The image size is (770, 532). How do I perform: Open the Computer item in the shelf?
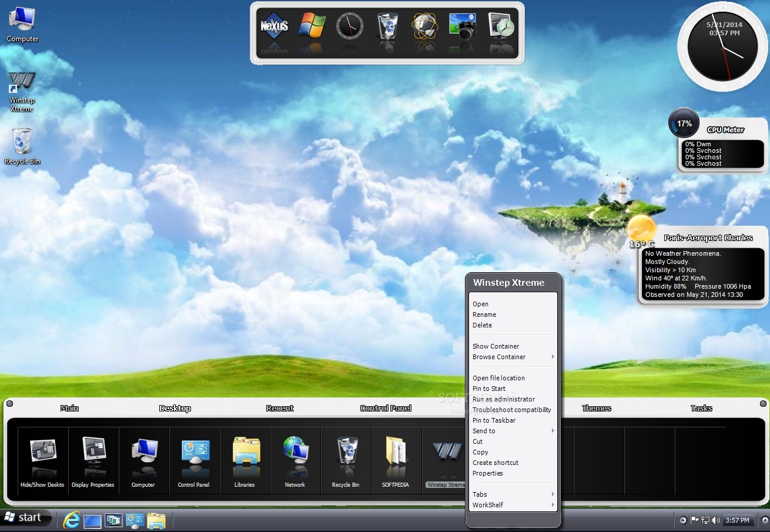pyautogui.click(x=143, y=463)
